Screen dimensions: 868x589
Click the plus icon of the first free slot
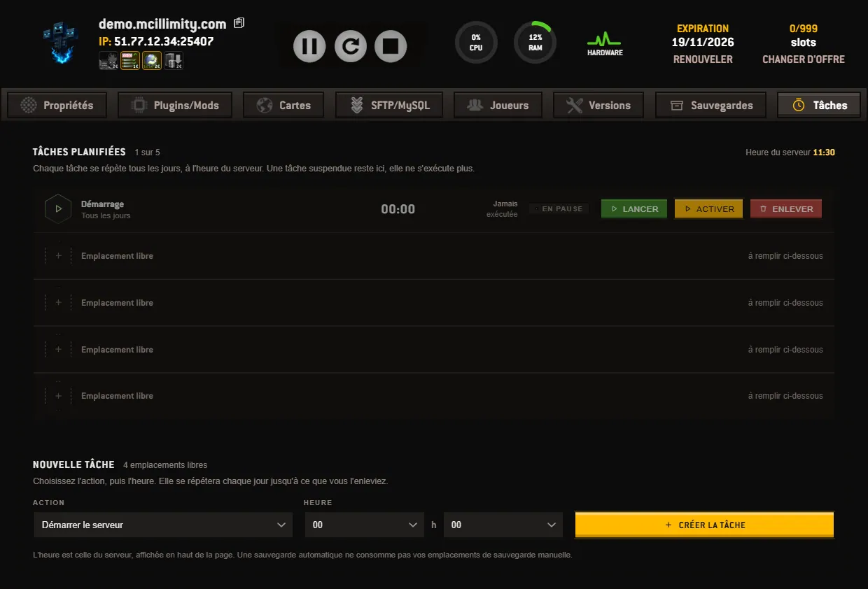tap(58, 256)
